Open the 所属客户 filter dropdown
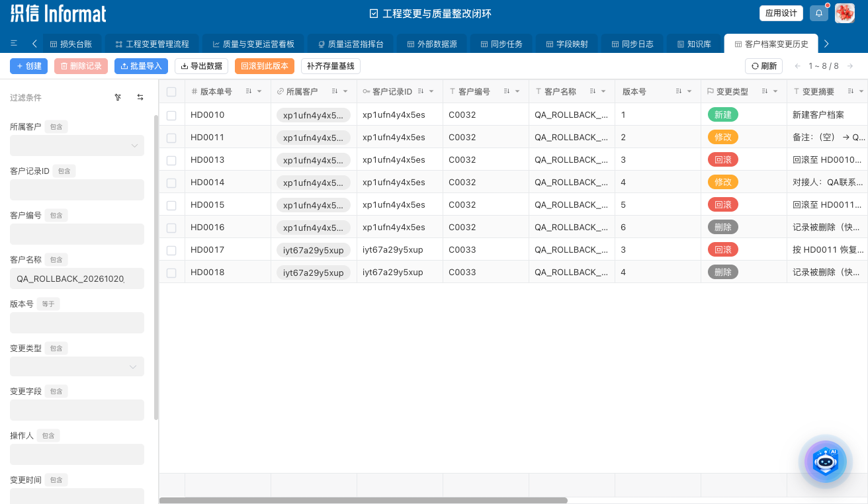Screen dimensions: 868x504 tap(77, 146)
